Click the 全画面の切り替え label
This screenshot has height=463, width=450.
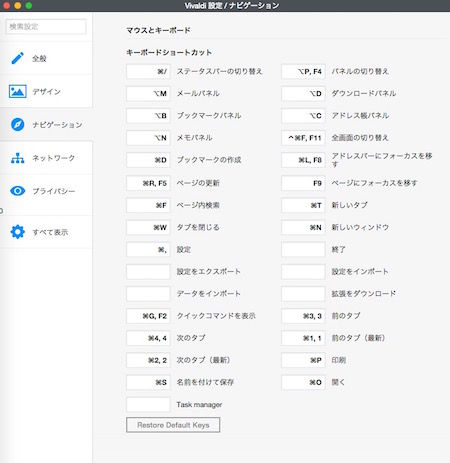[360, 138]
